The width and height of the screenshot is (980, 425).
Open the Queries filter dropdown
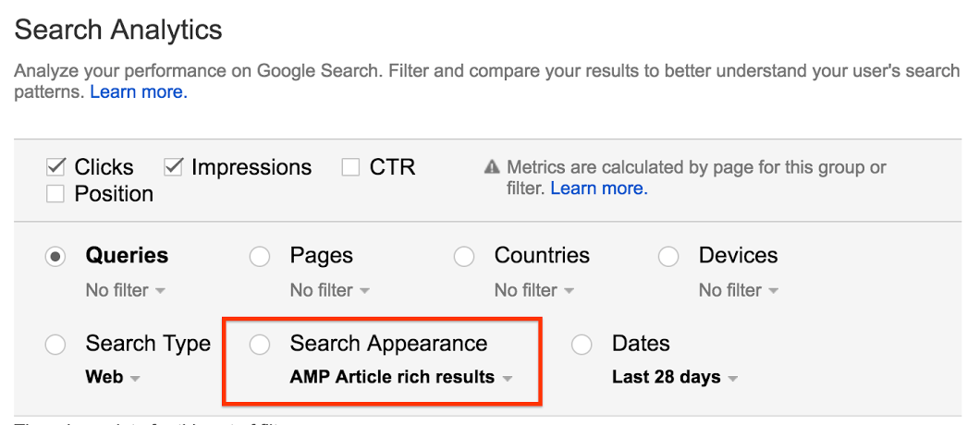tap(126, 291)
